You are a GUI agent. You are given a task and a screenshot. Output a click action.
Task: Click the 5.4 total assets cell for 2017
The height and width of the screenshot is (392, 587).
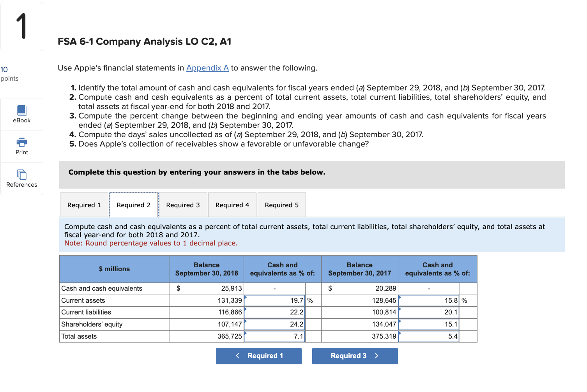click(x=428, y=336)
